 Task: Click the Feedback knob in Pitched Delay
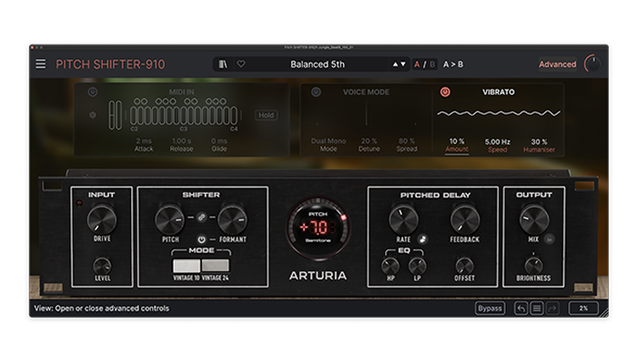[x=464, y=218]
